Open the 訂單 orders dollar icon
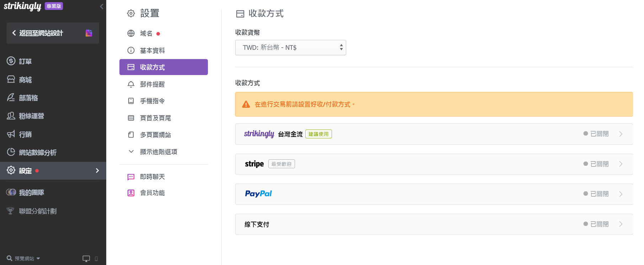Screen dimensions: 644x265 tap(11, 61)
